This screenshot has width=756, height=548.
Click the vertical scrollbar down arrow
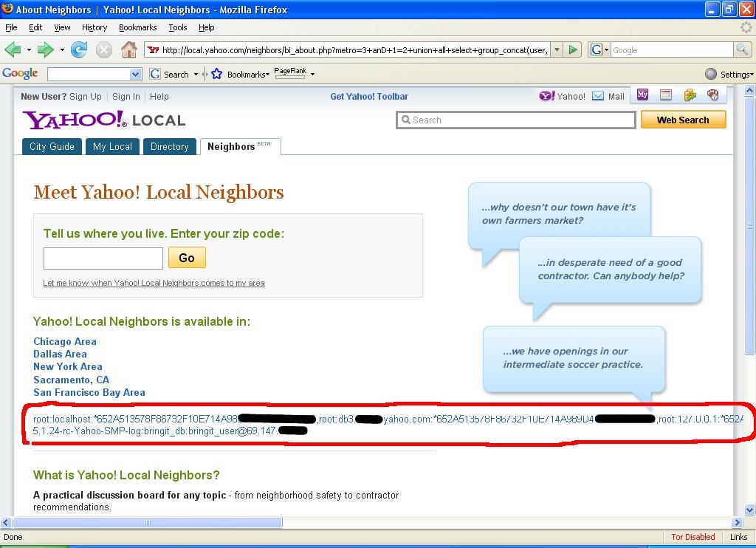click(750, 510)
